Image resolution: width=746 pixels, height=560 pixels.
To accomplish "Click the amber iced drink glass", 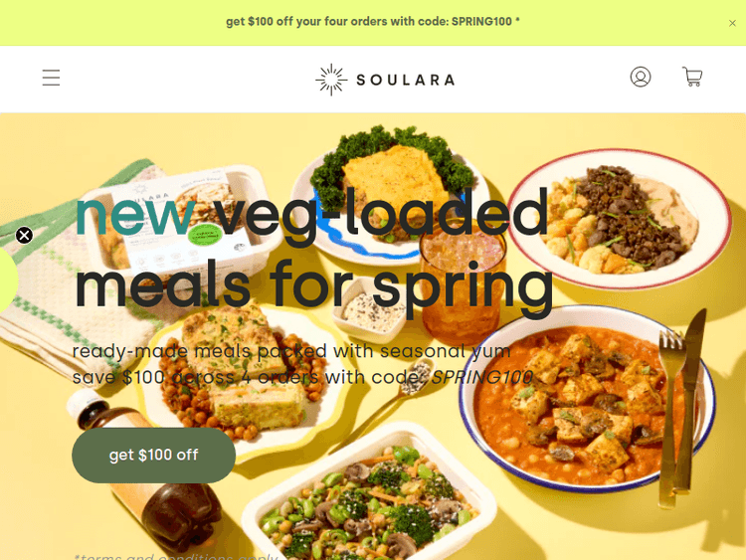I will point(462,280).
